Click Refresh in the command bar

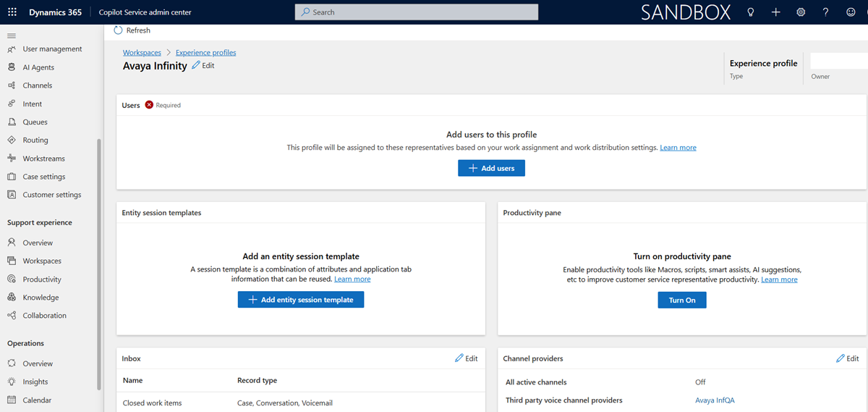(132, 30)
